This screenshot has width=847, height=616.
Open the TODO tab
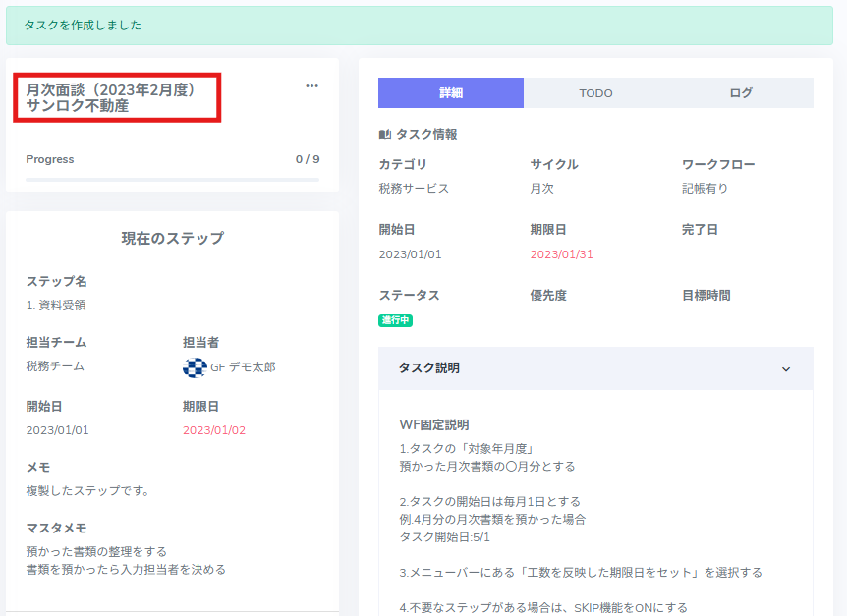(595, 93)
